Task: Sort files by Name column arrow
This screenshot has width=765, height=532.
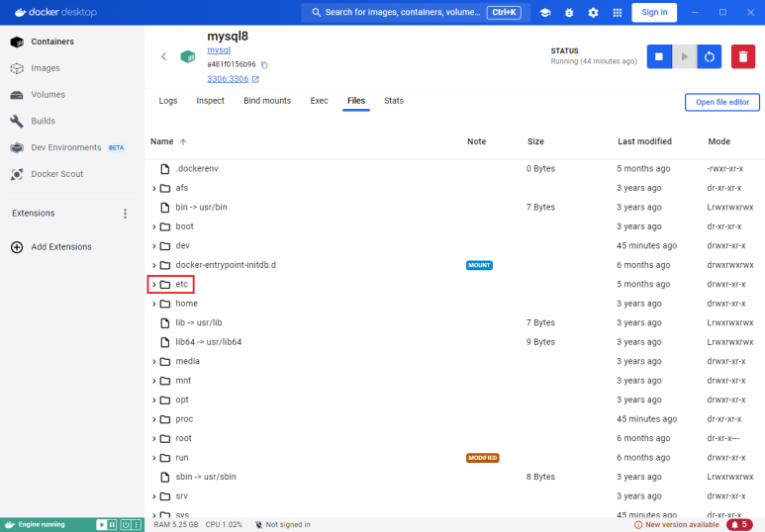Action: [183, 141]
